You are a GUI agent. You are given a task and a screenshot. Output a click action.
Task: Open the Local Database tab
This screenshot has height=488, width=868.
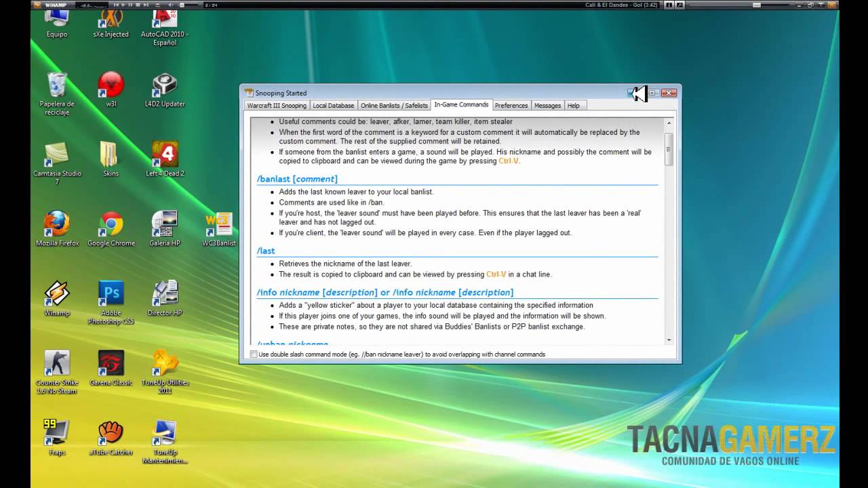point(333,106)
